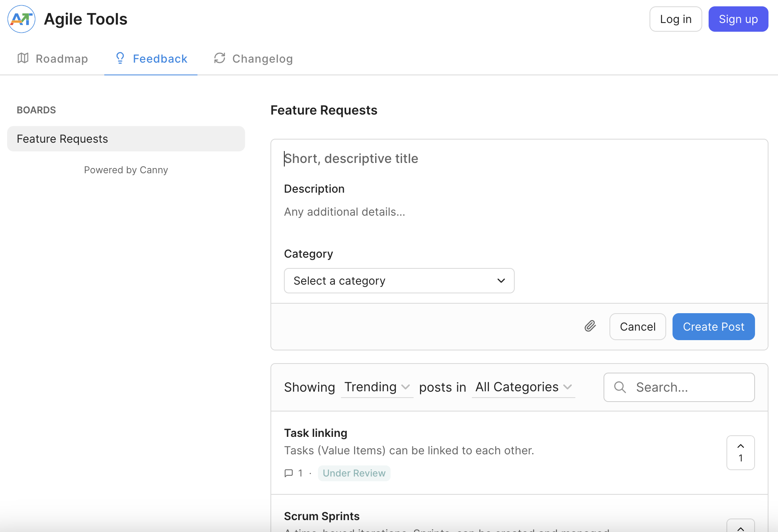Upvote the Scrum Sprints post

740,526
